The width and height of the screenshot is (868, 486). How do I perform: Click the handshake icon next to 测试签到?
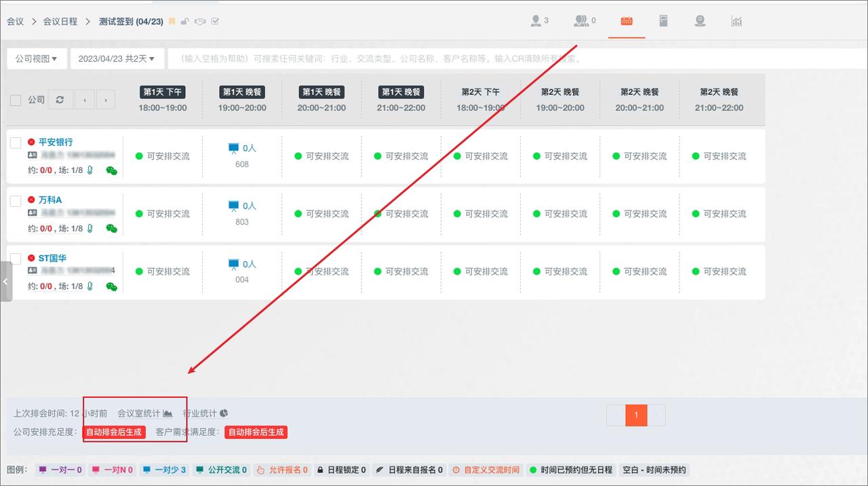click(200, 22)
